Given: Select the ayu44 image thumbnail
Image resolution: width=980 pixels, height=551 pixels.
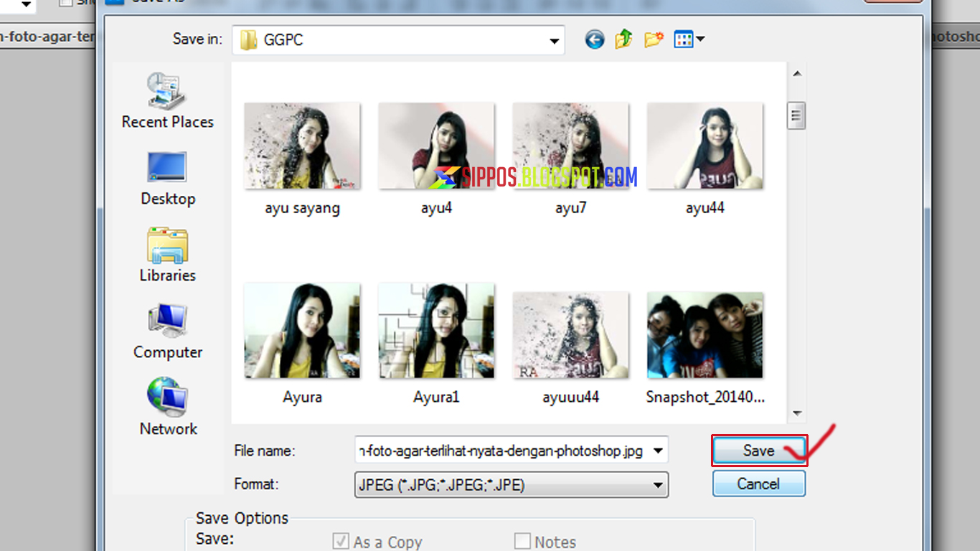Looking at the screenshot, I should point(705,146).
